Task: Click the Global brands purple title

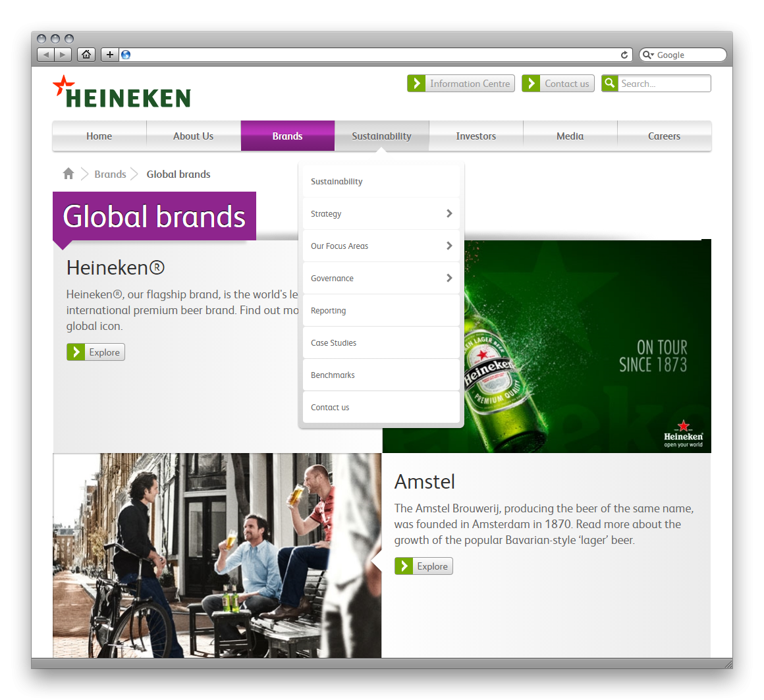Action: [154, 216]
